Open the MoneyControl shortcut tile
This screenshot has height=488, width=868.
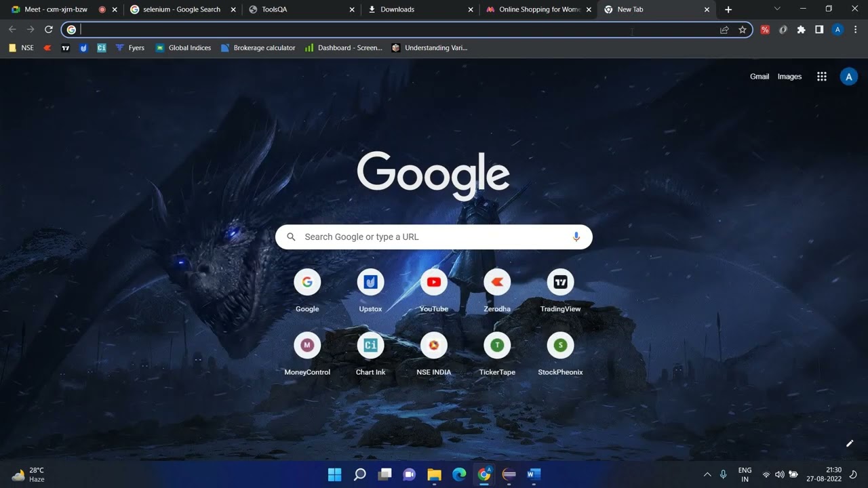(307, 354)
